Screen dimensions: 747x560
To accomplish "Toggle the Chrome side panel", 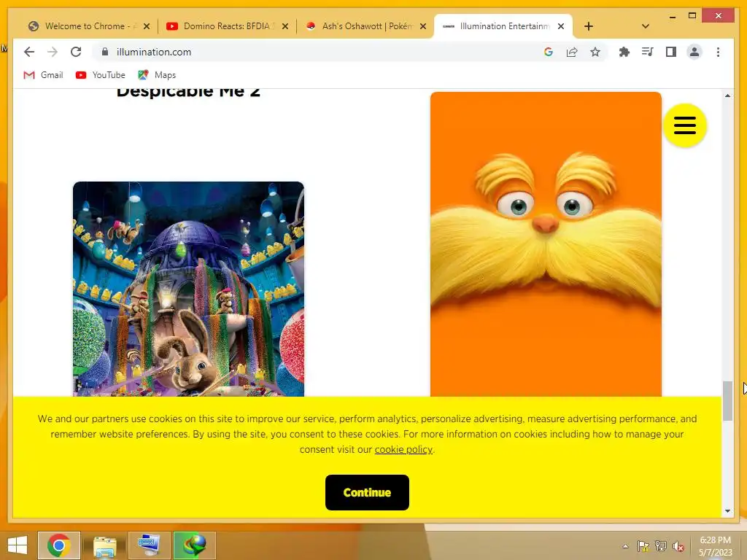I will 671,52.
